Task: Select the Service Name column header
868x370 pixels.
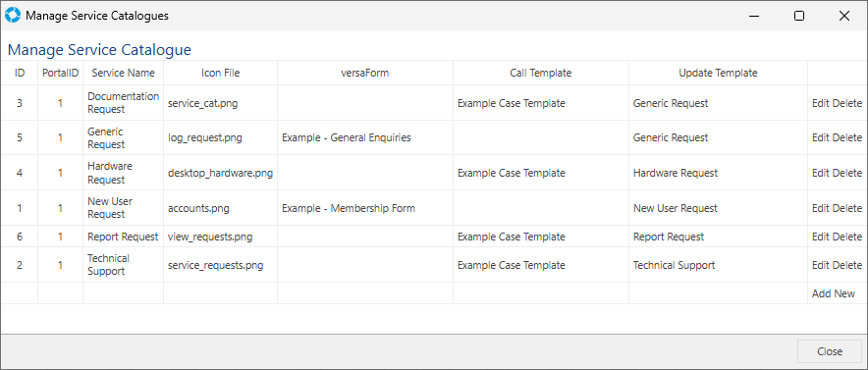Action: click(x=124, y=73)
